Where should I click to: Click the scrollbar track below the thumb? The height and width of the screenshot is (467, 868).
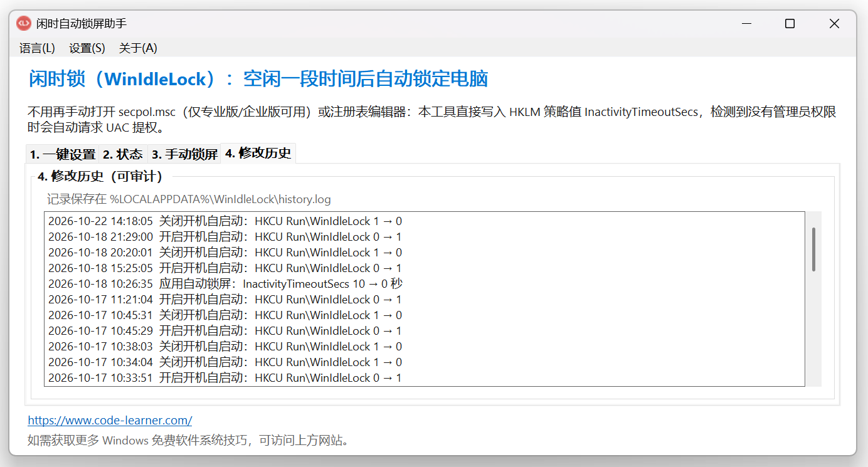[813, 329]
